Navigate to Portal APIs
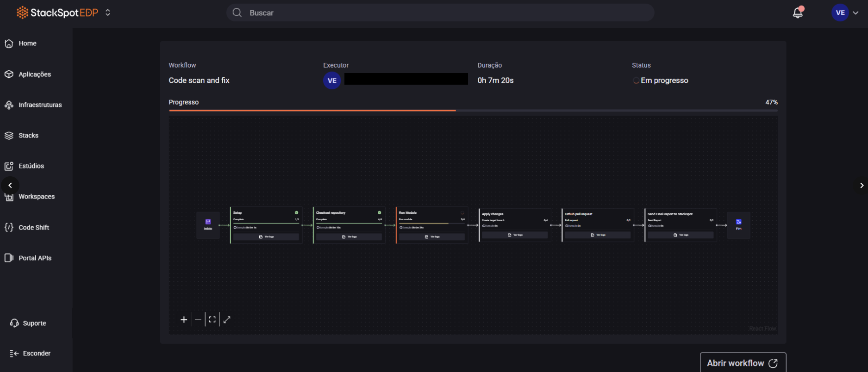The image size is (868, 372). [35, 258]
